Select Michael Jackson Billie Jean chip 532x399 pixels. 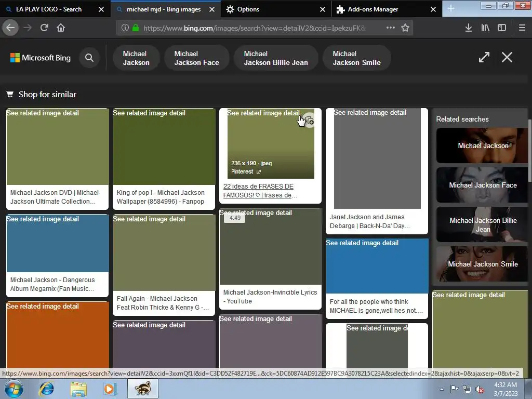[x=276, y=58]
